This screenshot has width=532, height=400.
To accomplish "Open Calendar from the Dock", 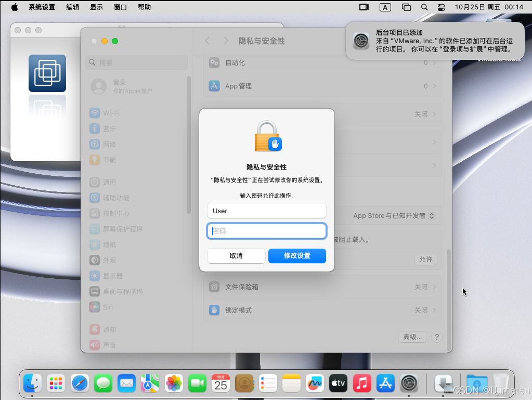I will click(x=220, y=383).
